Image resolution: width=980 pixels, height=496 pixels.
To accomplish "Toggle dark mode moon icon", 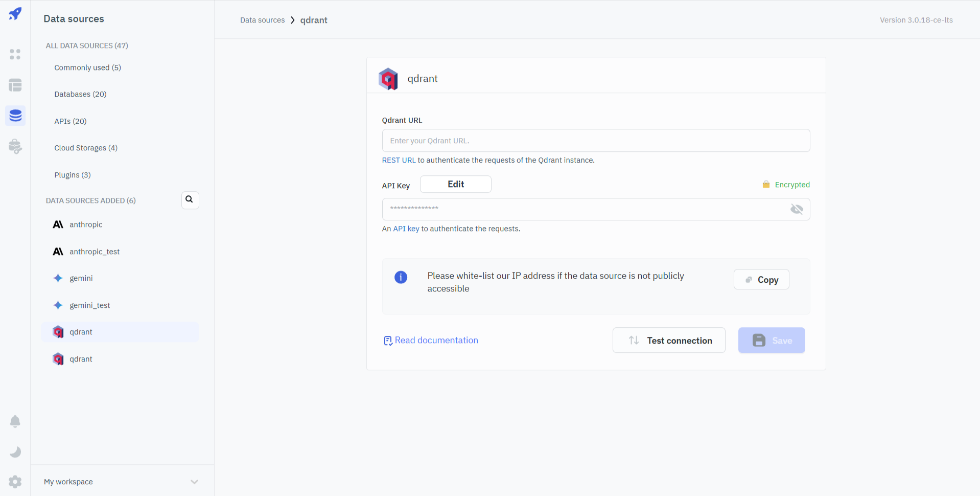I will 15,452.
